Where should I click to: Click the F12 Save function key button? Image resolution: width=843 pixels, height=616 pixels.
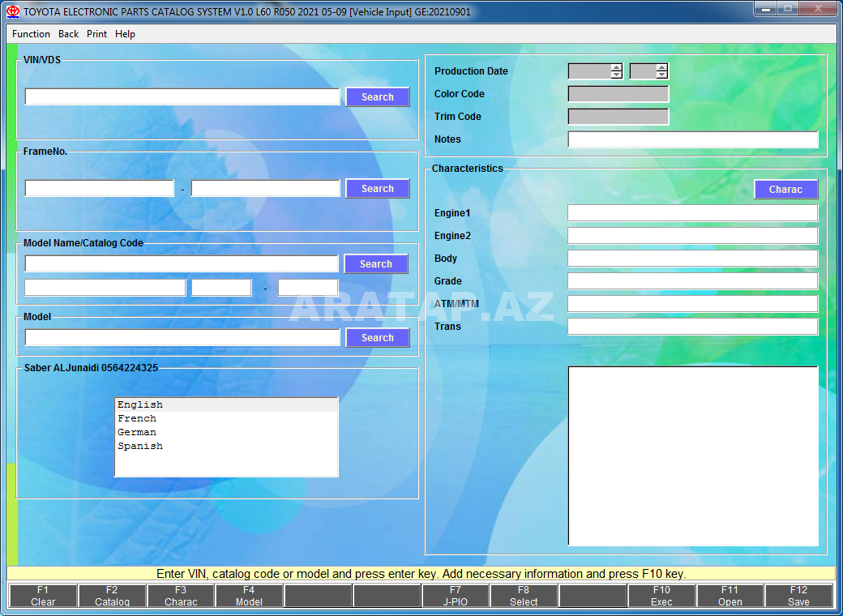click(x=799, y=596)
